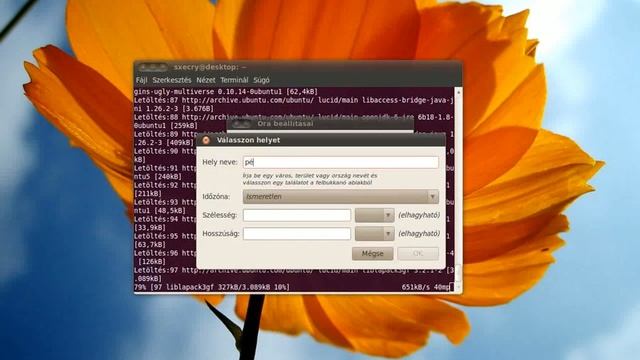This screenshot has width=640, height=360.
Task: Click the terminal title sxecry@desktop
Action: (x=210, y=67)
